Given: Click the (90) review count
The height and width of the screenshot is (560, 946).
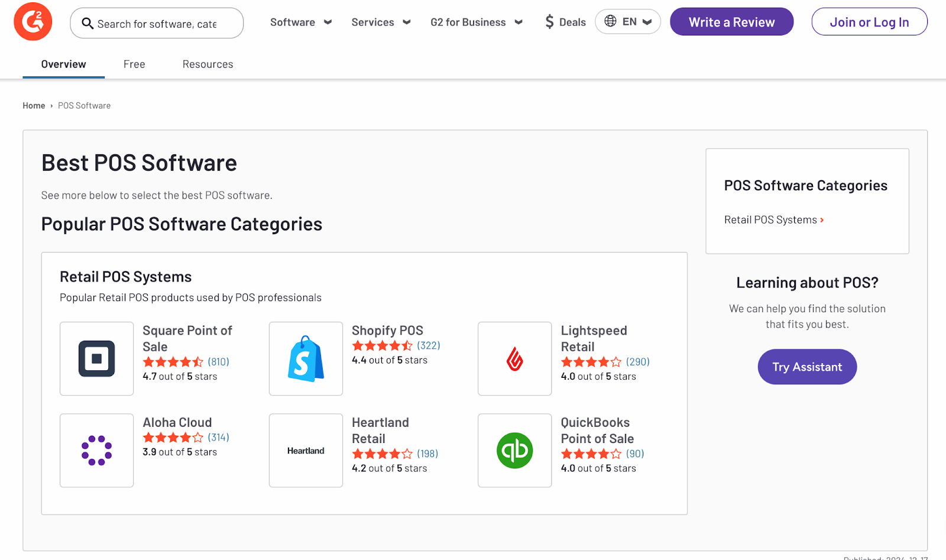Looking at the screenshot, I should click(x=635, y=454).
